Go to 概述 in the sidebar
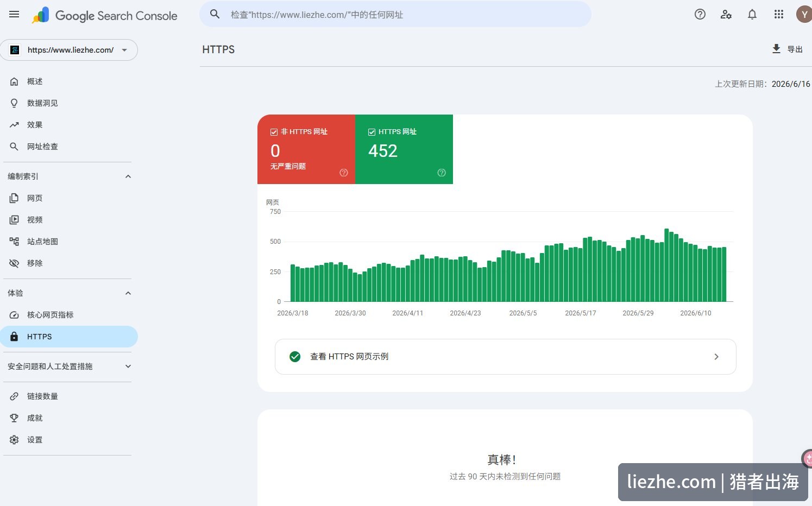The height and width of the screenshot is (506, 812). pos(69,81)
